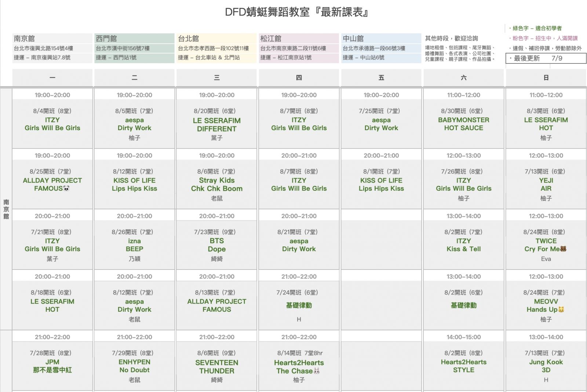Click 基礎律動 in the 8/2 Saturday class
The image size is (587, 392).
[x=464, y=305]
